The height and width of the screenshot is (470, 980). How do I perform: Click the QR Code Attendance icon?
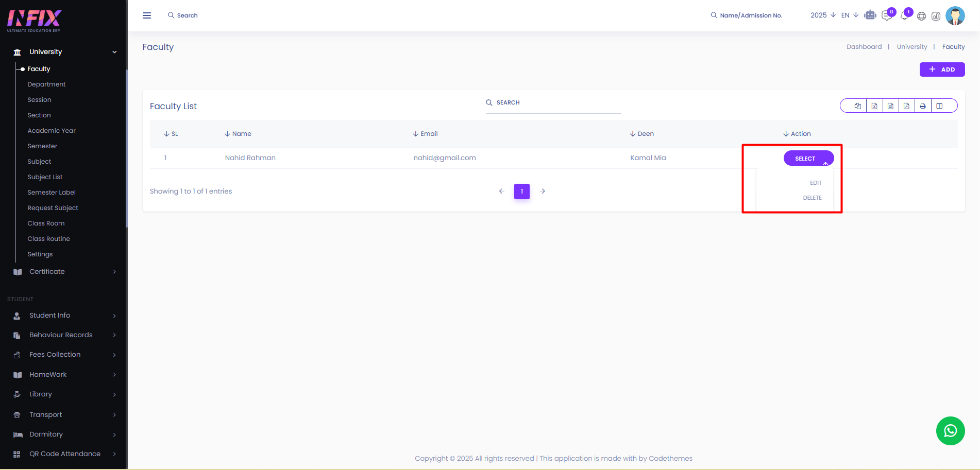tap(17, 454)
